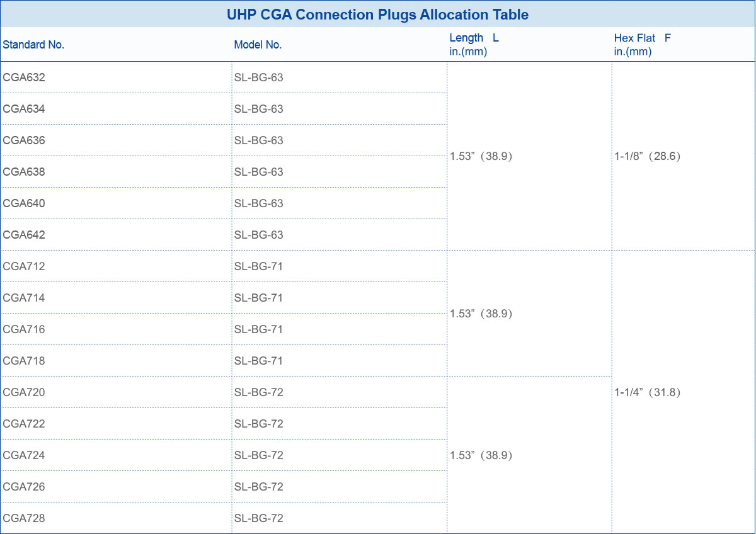Click SL-BG-72 in the CGA724 row
The height and width of the screenshot is (534, 756).
click(259, 455)
